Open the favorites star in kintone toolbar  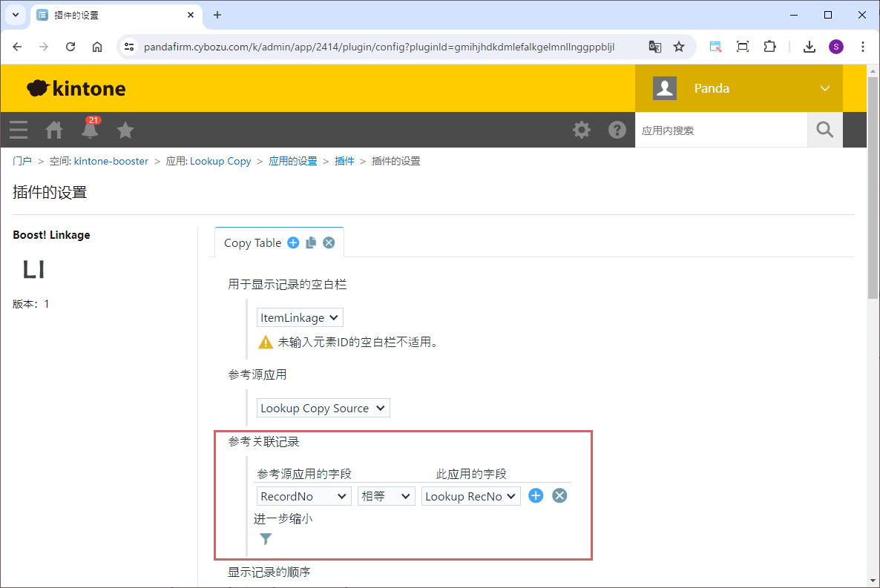coord(125,131)
